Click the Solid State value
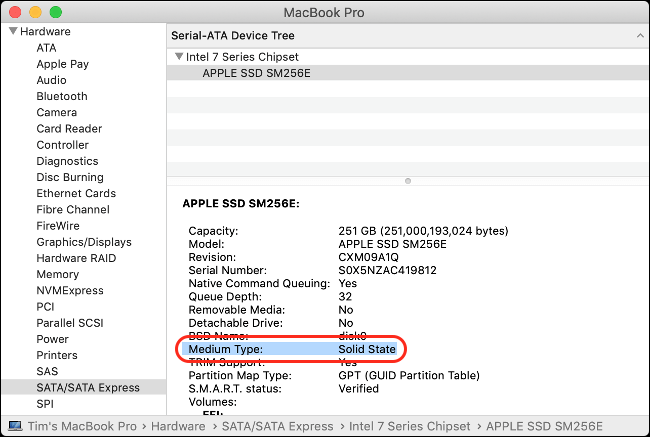Screen dimensions: 650x437 click(367, 349)
